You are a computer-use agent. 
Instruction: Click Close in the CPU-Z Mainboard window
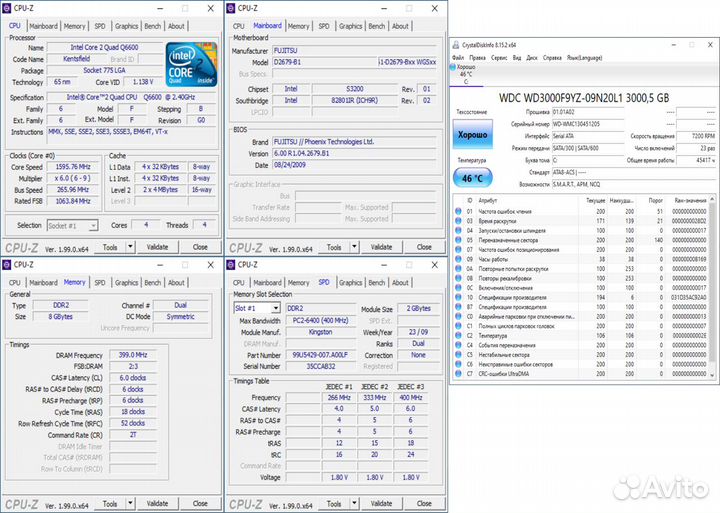424,247
